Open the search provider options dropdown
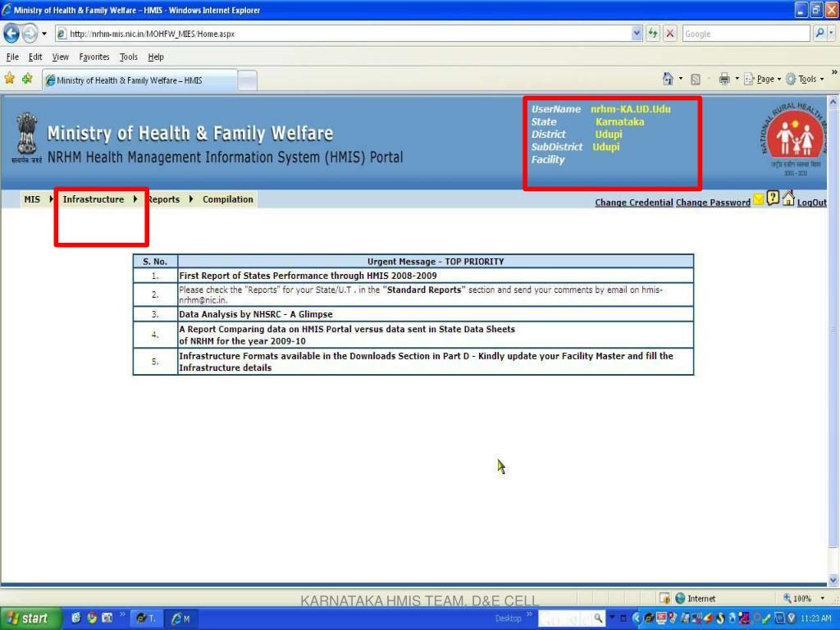 (831, 33)
